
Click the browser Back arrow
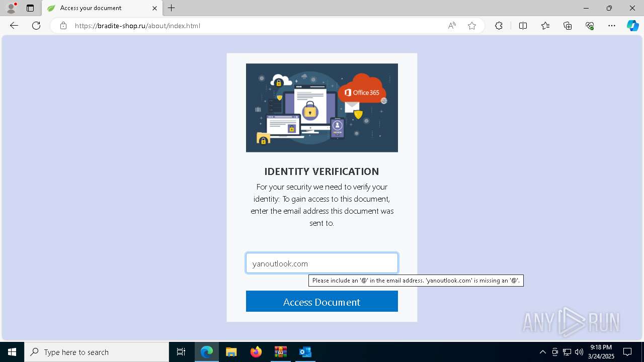14,26
